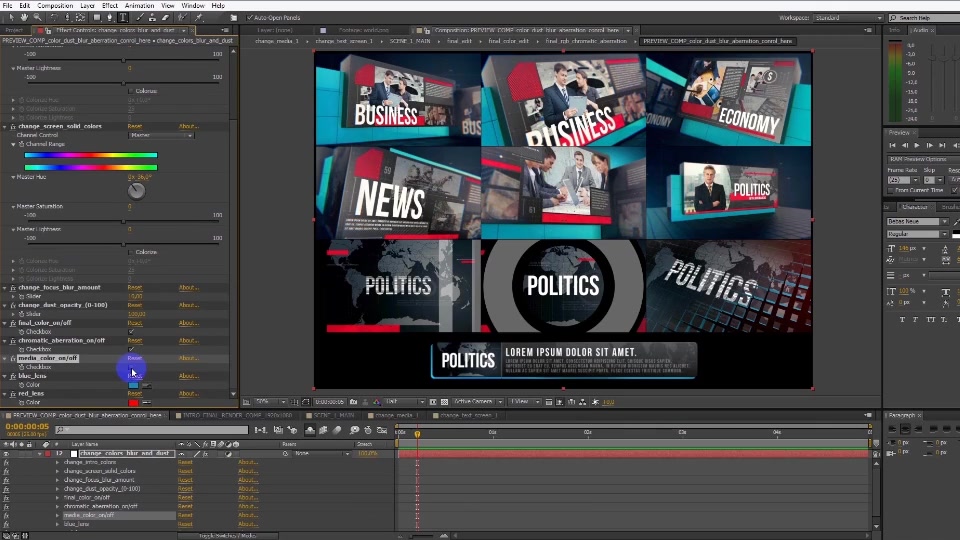Viewport: 960px width, 540px height.
Task: Hide the change_colors_blur_and_dust layer eye
Action: tap(6, 454)
